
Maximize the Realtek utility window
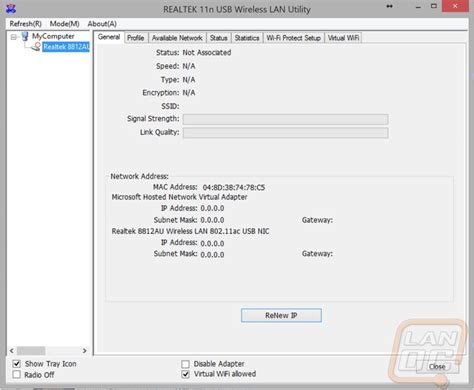point(434,6)
